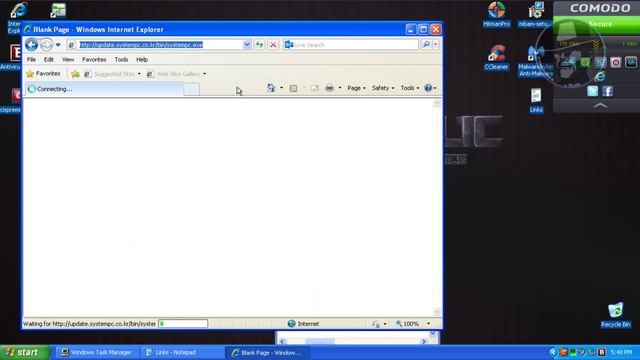The image size is (640, 360).
Task: Stop loading with the red X icon
Action: pos(273,45)
